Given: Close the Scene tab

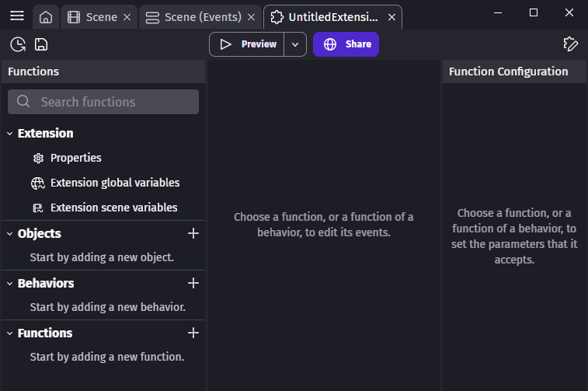Looking at the screenshot, I should 127,17.
